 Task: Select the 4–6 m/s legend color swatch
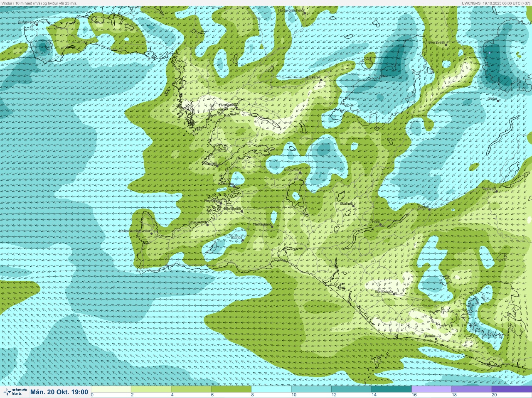pyautogui.click(x=191, y=389)
